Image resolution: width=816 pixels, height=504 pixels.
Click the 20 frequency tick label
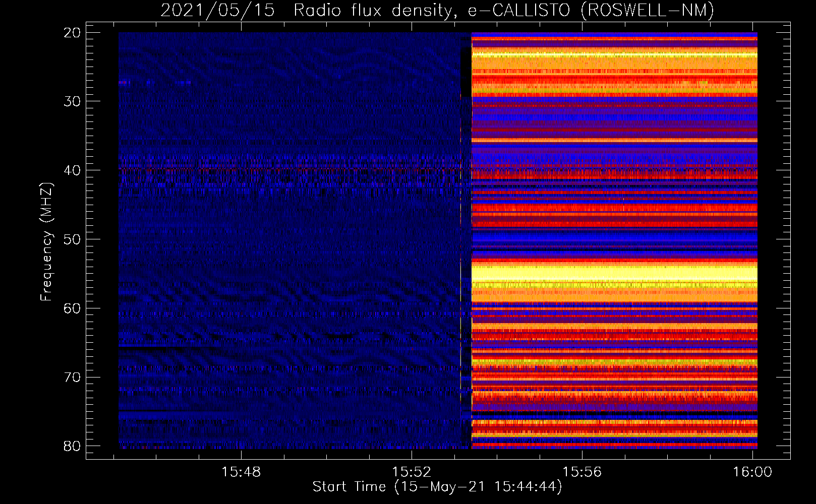(x=72, y=33)
